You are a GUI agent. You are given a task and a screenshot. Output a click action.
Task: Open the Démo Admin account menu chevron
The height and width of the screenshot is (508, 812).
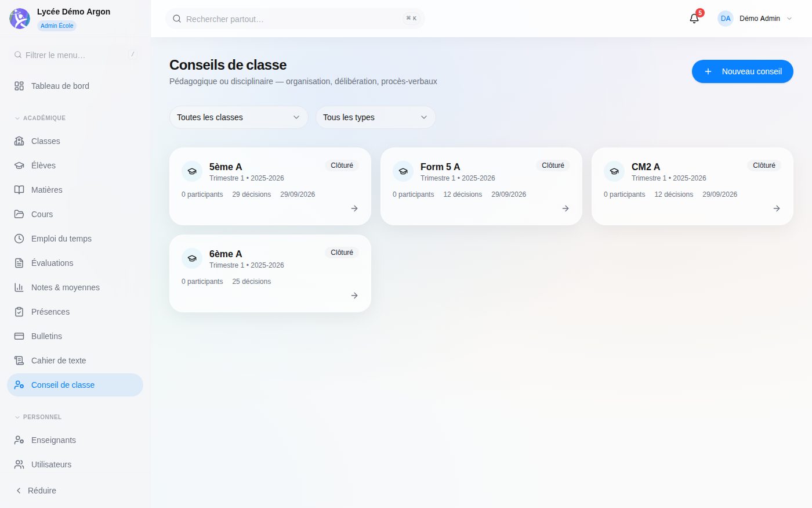tap(789, 19)
